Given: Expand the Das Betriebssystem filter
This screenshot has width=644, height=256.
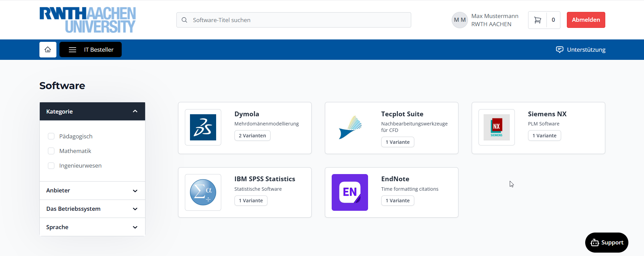Looking at the screenshot, I should (135, 209).
